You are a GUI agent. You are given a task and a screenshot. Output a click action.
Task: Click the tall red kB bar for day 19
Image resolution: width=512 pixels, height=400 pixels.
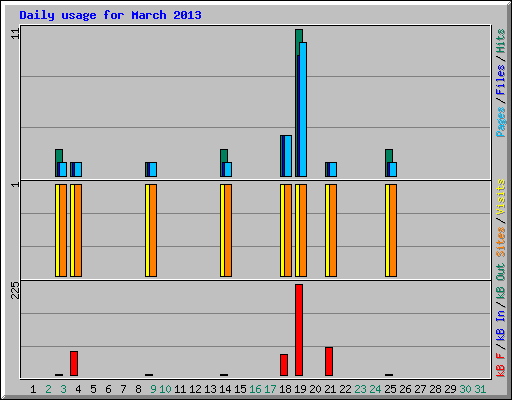point(299,330)
